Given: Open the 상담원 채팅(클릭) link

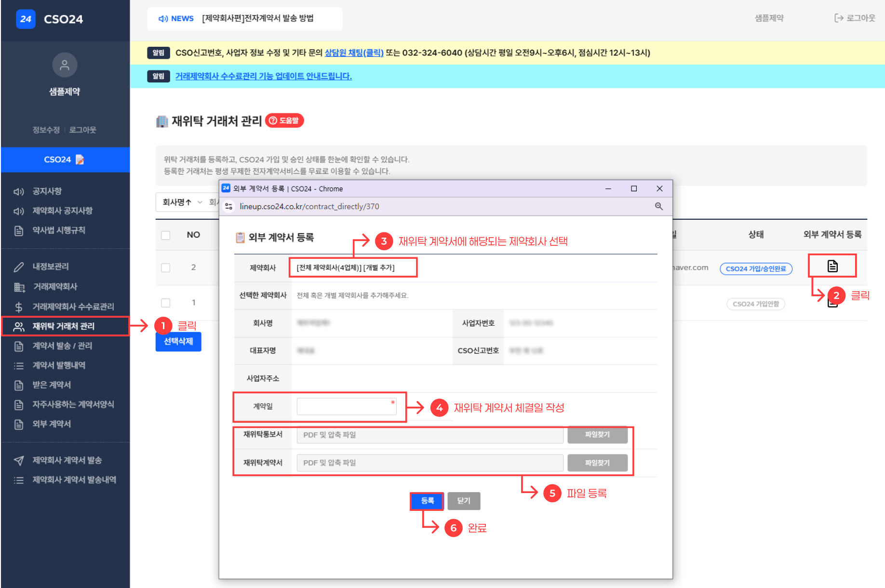Looking at the screenshot, I should point(354,53).
